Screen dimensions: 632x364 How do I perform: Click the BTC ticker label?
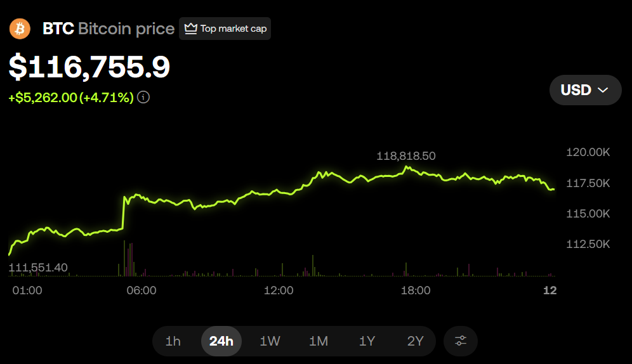[58, 29]
